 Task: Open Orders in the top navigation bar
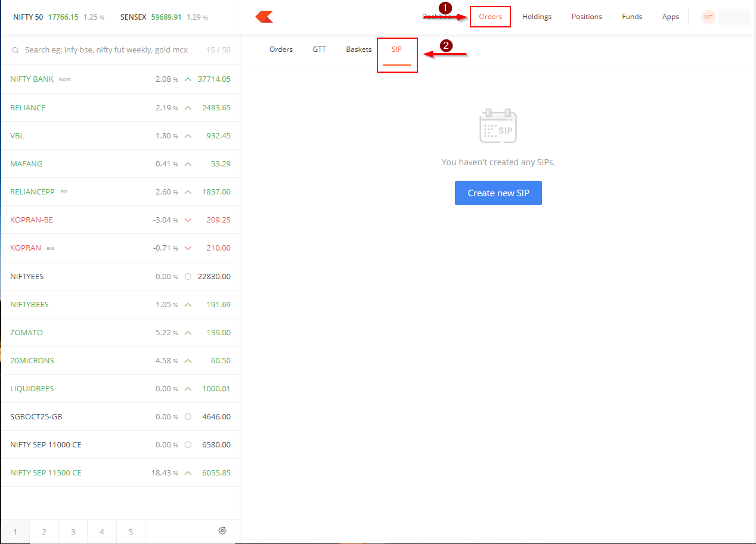[x=491, y=17]
